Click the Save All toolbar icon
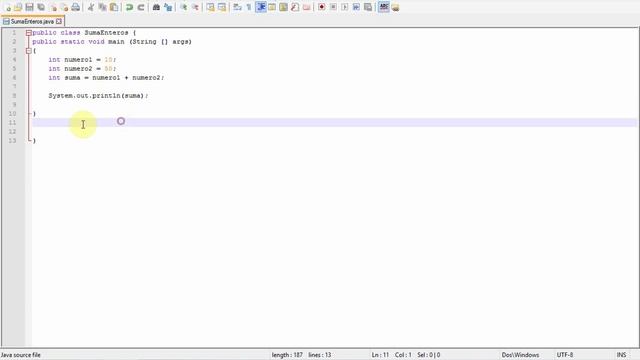640x360 pixels. pos(41,7)
